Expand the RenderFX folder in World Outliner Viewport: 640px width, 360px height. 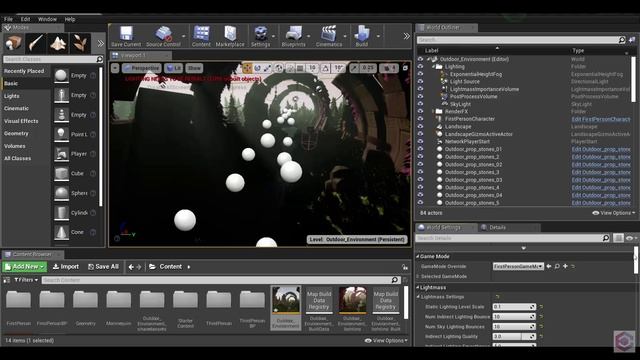click(433, 111)
